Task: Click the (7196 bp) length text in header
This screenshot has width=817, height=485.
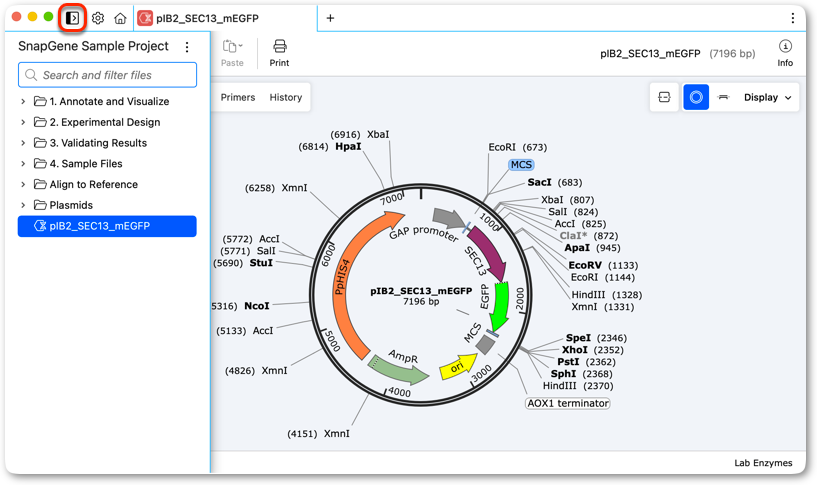Action: [x=732, y=54]
